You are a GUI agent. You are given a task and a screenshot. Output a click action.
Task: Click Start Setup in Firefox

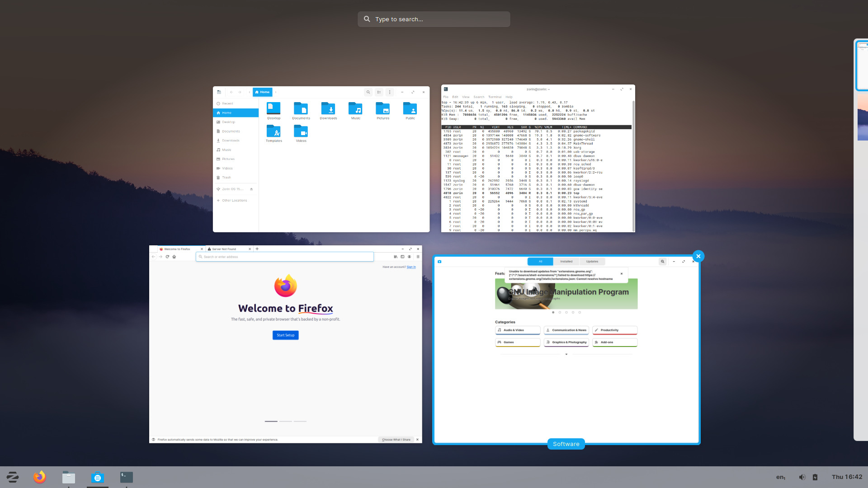pos(285,335)
